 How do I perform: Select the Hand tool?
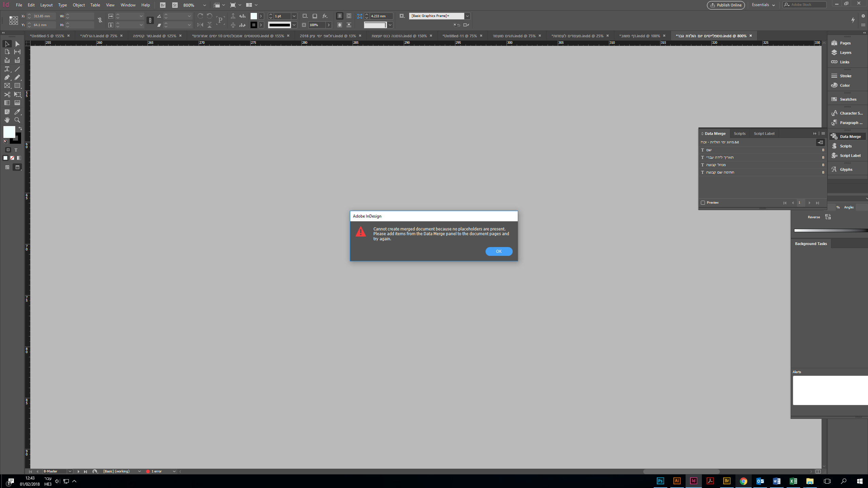click(7, 120)
